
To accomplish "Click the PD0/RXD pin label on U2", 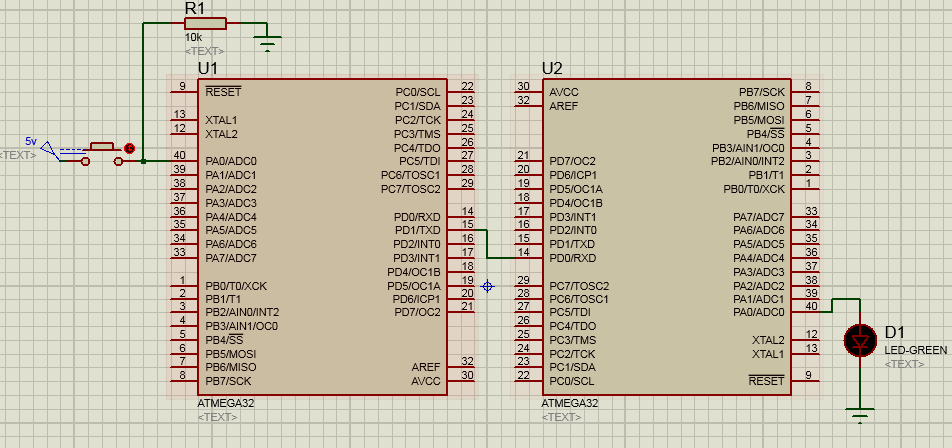I will (573, 258).
